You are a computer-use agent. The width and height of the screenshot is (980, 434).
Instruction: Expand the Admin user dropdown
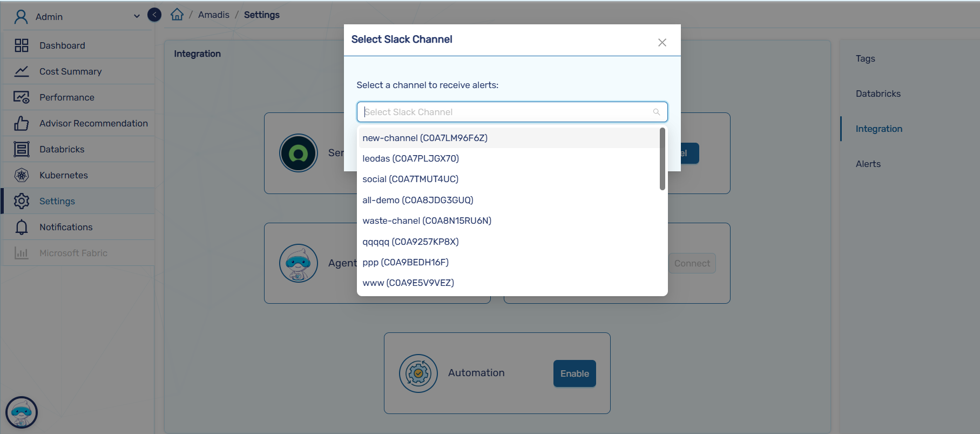pos(137,16)
